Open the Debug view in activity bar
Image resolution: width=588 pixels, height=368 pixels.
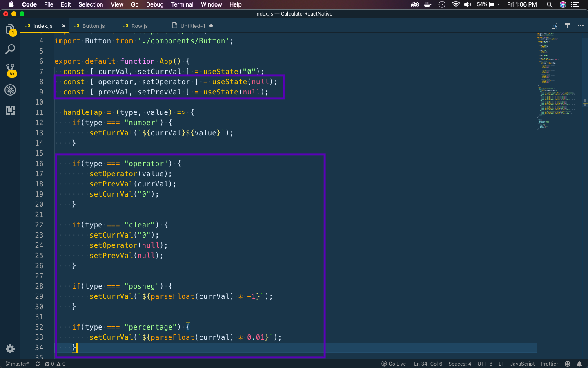10,90
